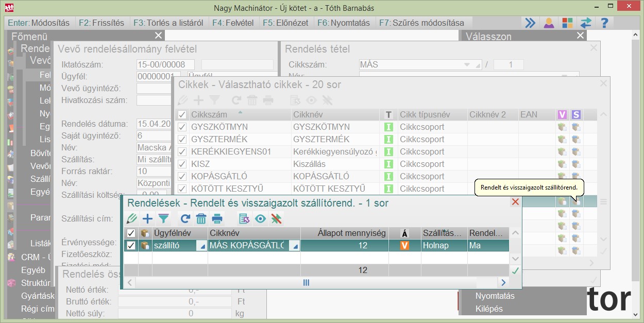Uncheck the KÖTÖTT KESZTYŰ row checkbox

(x=182, y=189)
